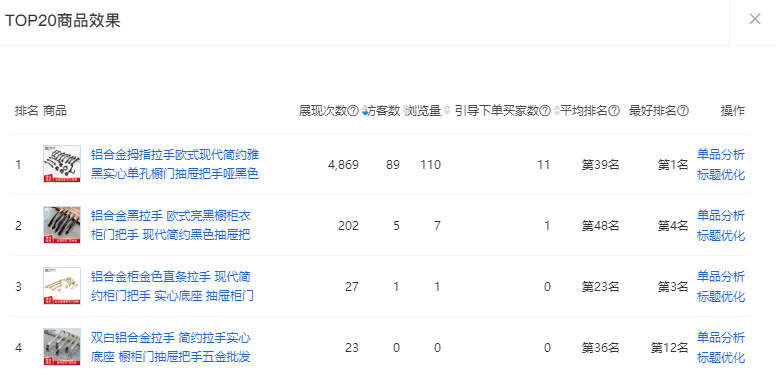Click the TOP20商品效果 dialog title
Viewport: 776px width, 375px height.
[62, 21]
